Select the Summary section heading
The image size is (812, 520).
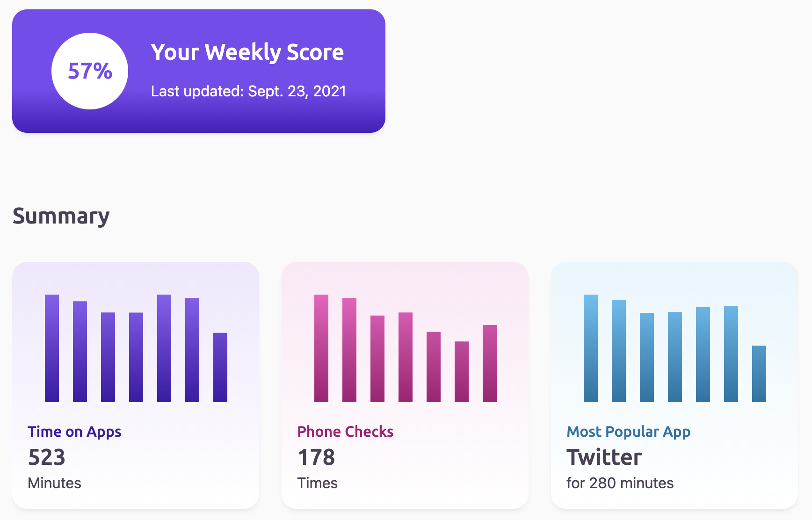pos(61,216)
